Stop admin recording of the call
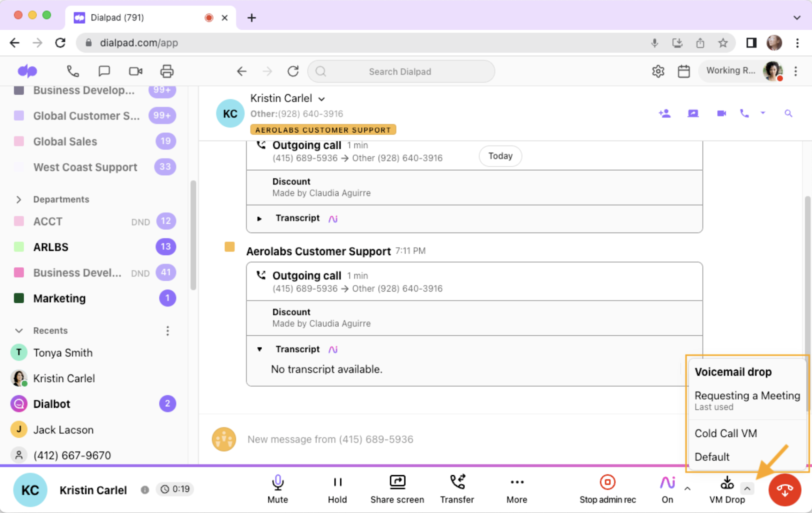 coord(607,489)
